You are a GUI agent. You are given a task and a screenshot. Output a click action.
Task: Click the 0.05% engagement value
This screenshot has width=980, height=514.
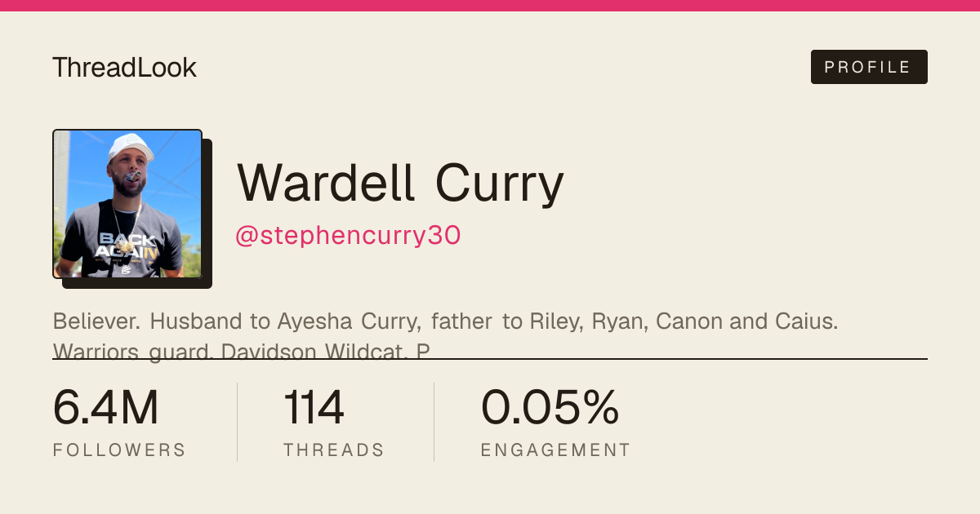tap(550, 408)
